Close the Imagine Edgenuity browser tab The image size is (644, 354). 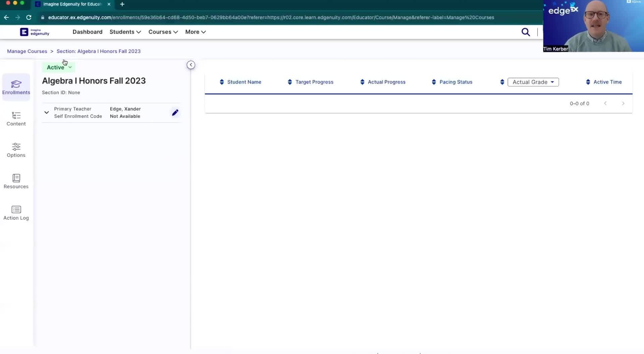coord(109,4)
